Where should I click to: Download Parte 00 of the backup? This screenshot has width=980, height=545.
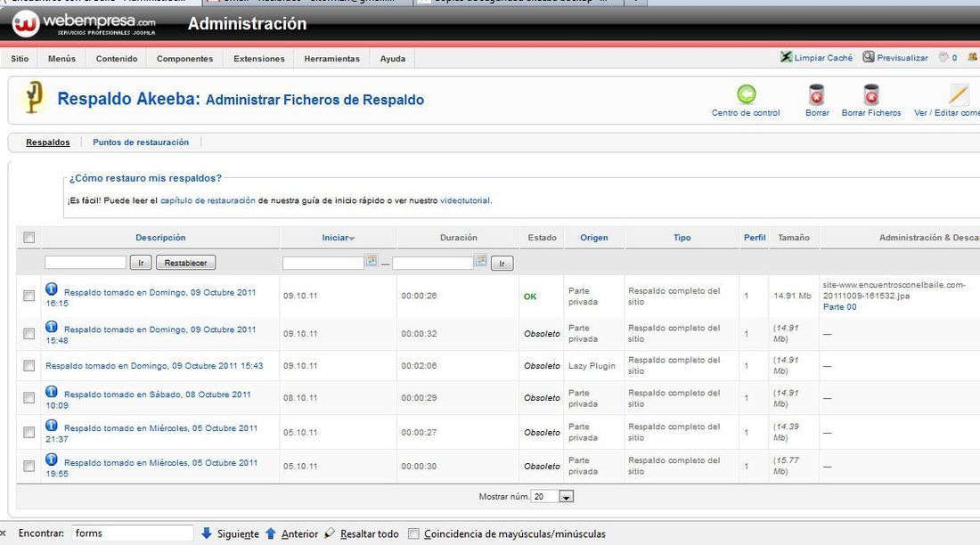click(x=839, y=307)
